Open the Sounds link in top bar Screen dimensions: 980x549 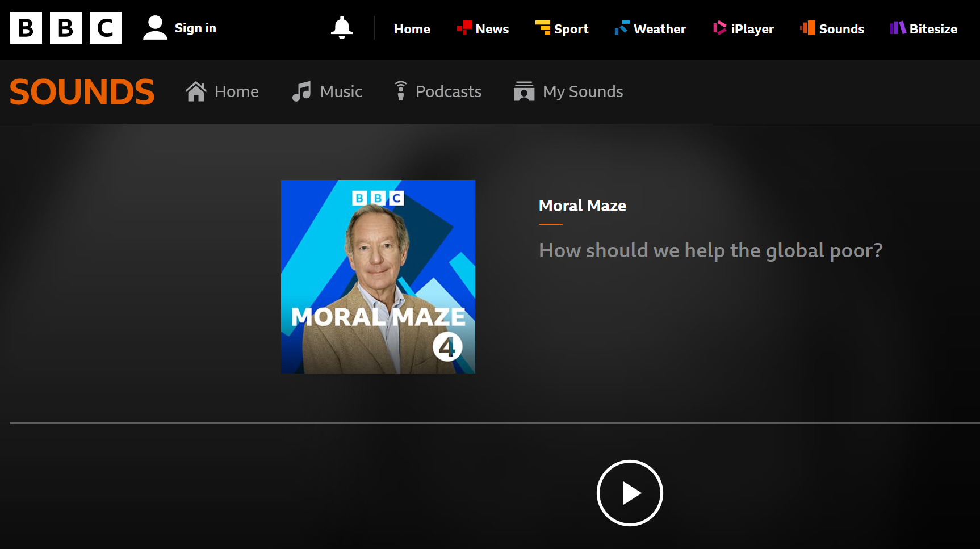pyautogui.click(x=841, y=29)
